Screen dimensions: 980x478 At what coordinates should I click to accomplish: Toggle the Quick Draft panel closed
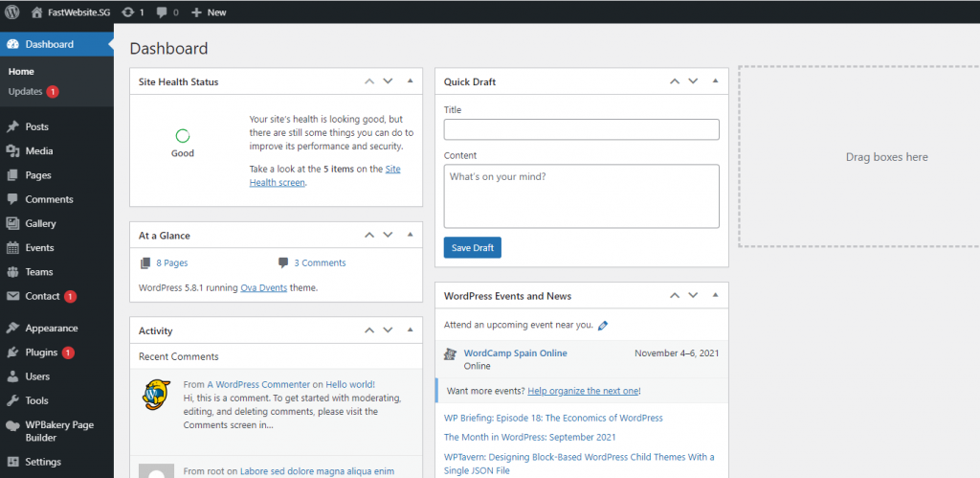[x=715, y=81]
